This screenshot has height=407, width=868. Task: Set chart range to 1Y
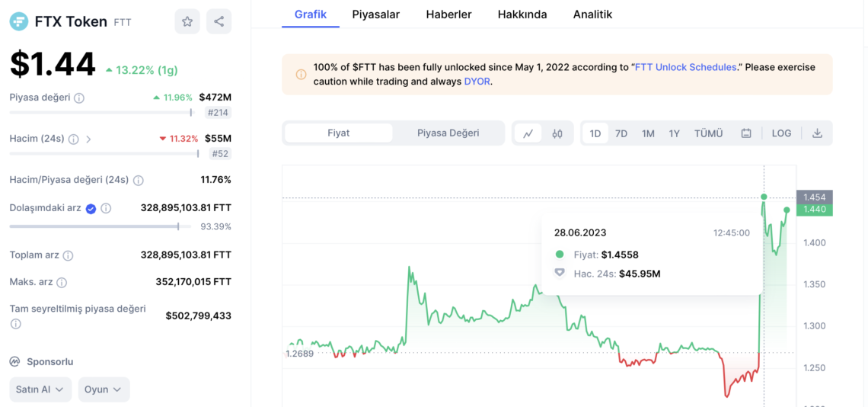coord(674,133)
